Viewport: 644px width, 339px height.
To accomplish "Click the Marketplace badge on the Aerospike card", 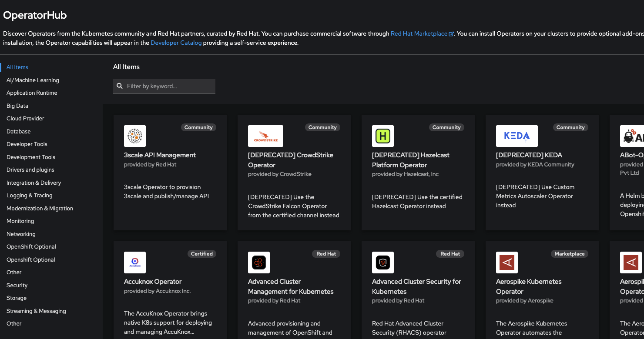I will point(570,254).
